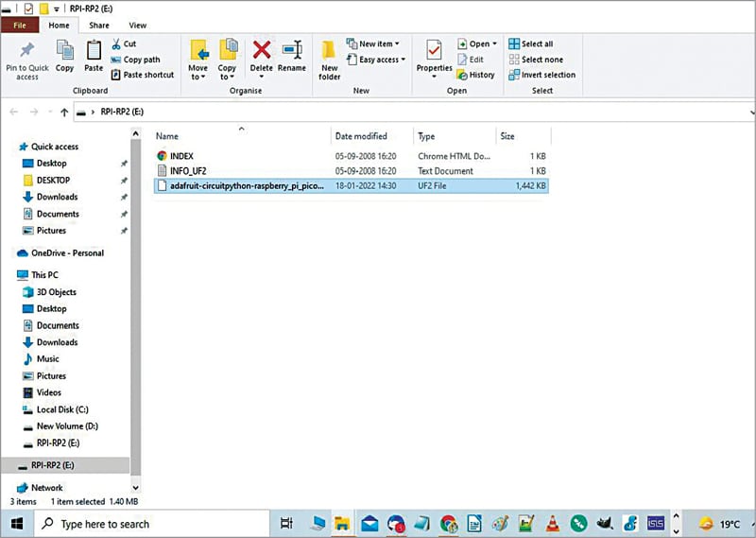Click the Copy icon in Clipboard group
The width and height of the screenshot is (756, 538).
[64, 50]
